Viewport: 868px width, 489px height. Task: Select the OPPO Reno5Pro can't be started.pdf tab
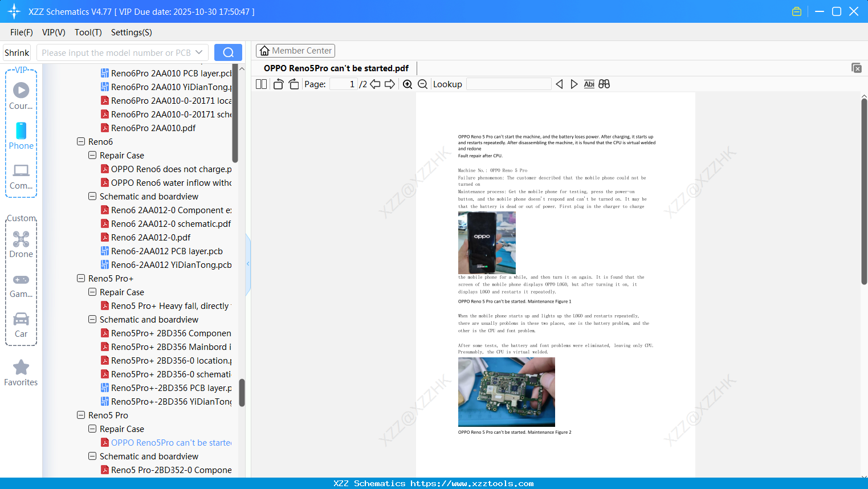(336, 68)
